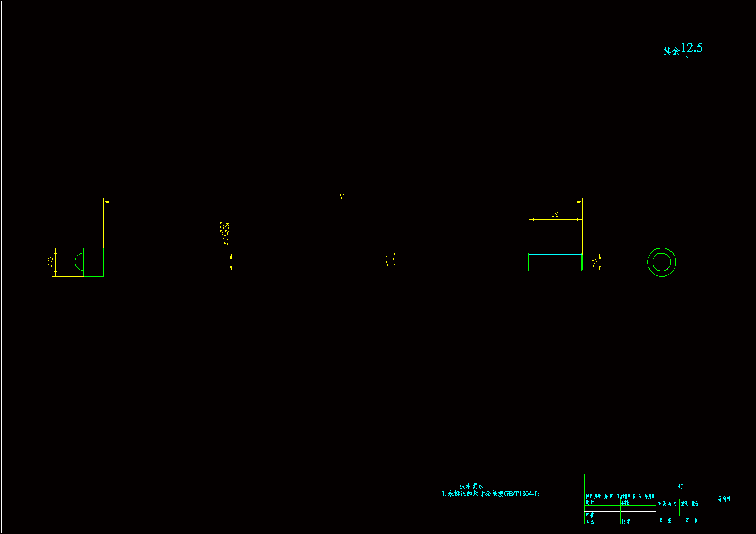The image size is (756, 534).
Task: Click the 批准 label in title block
Action: (x=626, y=521)
